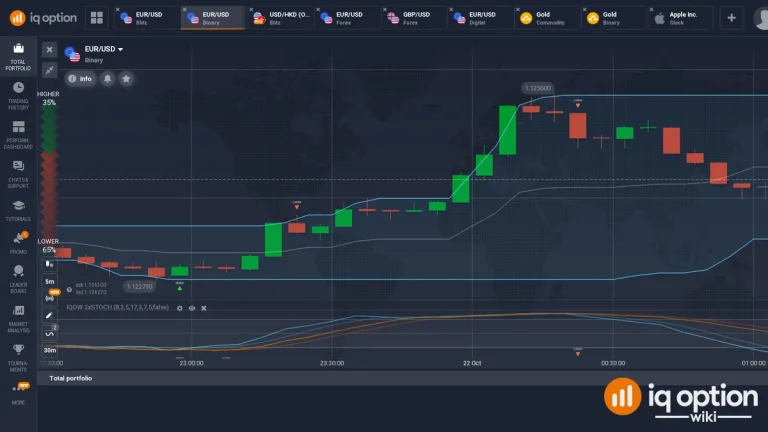Open Tournaments in sidebar
Screen dimensions: 768x432
[18, 358]
